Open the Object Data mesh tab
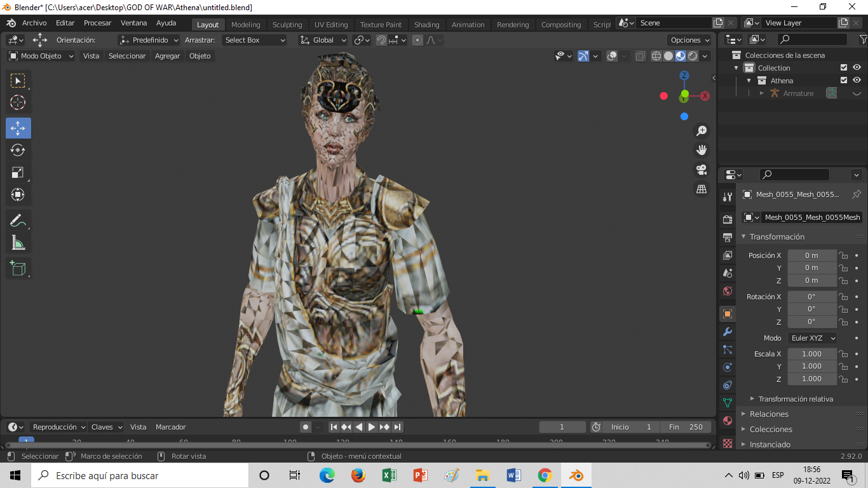Viewport: 868px width, 488px height. (728, 403)
